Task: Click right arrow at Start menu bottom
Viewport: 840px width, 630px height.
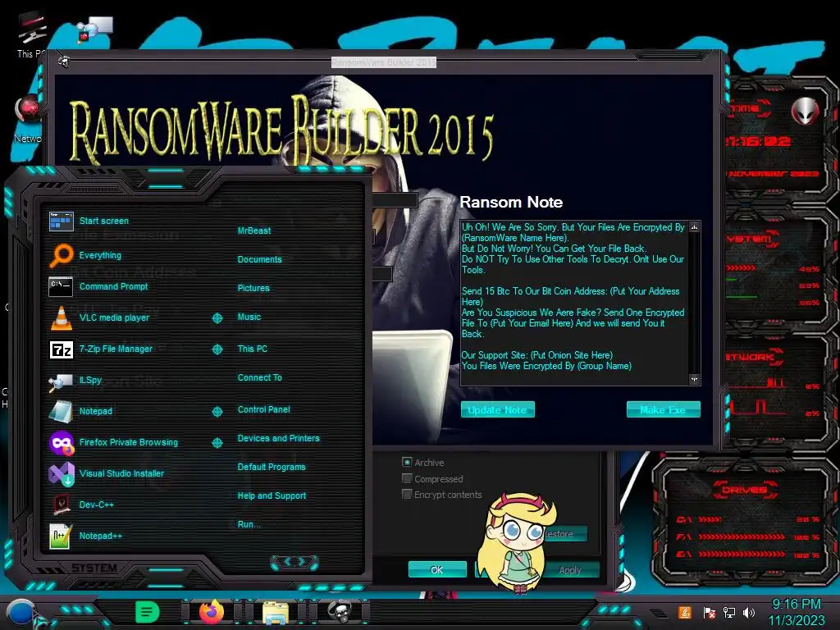Action: [x=302, y=561]
